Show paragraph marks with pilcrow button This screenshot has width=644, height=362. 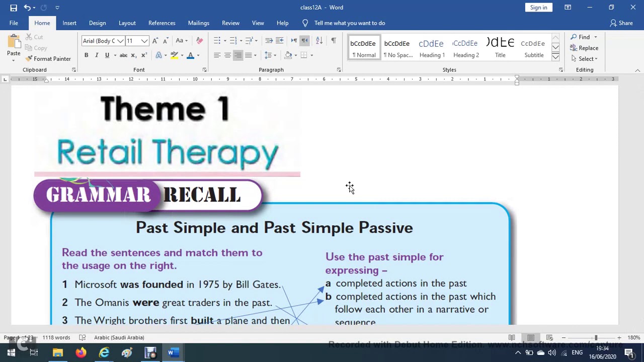(x=334, y=41)
